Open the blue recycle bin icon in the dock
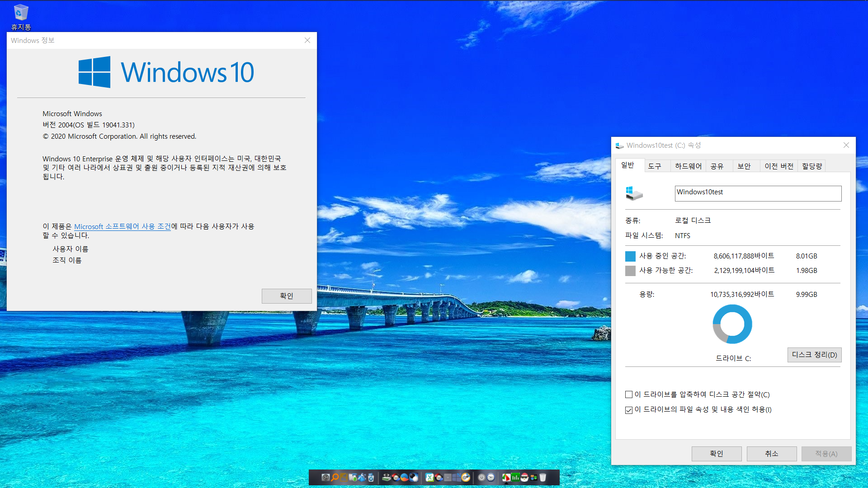This screenshot has width=868, height=488. tap(371, 477)
